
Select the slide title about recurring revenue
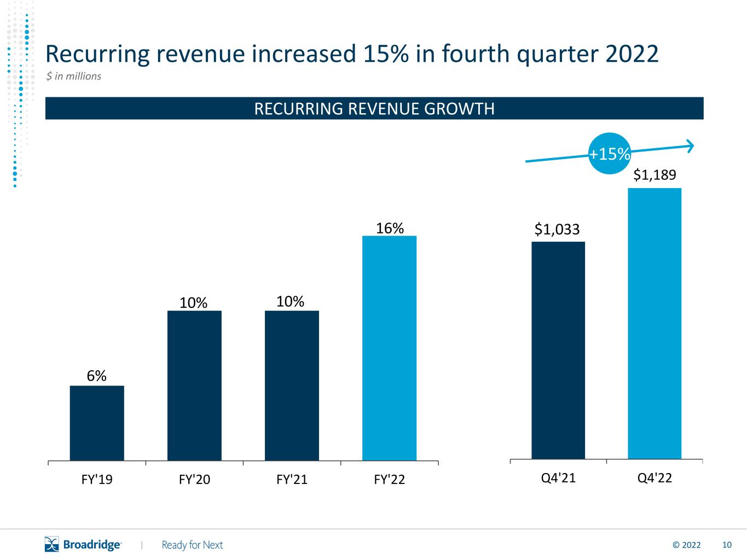pyautogui.click(x=352, y=54)
